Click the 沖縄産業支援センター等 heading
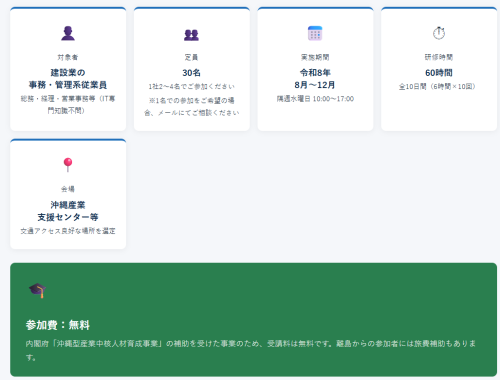 (68, 211)
